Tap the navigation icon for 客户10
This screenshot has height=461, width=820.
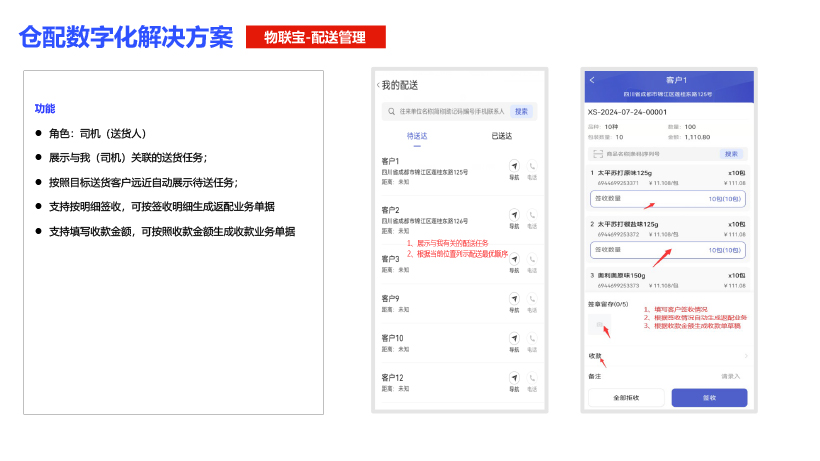click(514, 340)
